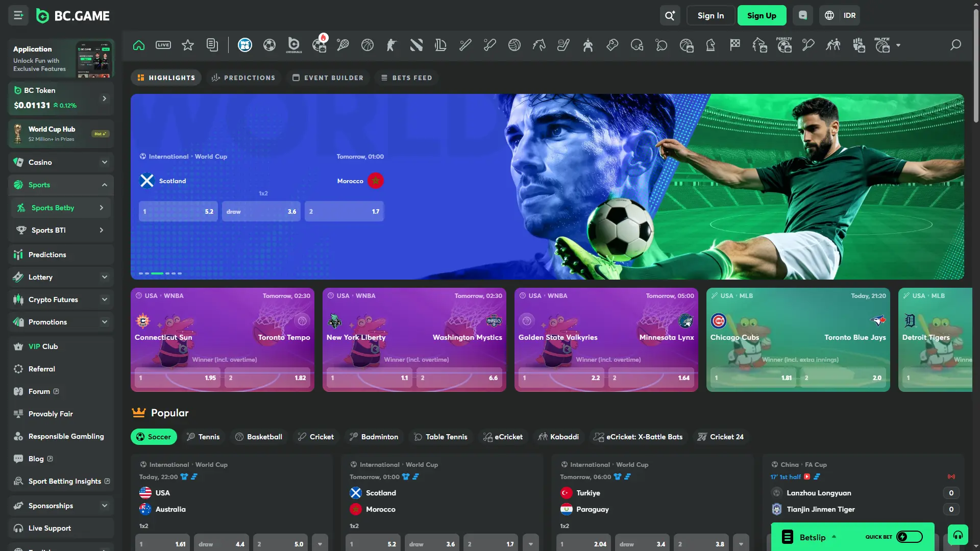Select the Kabaddi popular filter
This screenshot has height=551, width=980.
[558, 437]
